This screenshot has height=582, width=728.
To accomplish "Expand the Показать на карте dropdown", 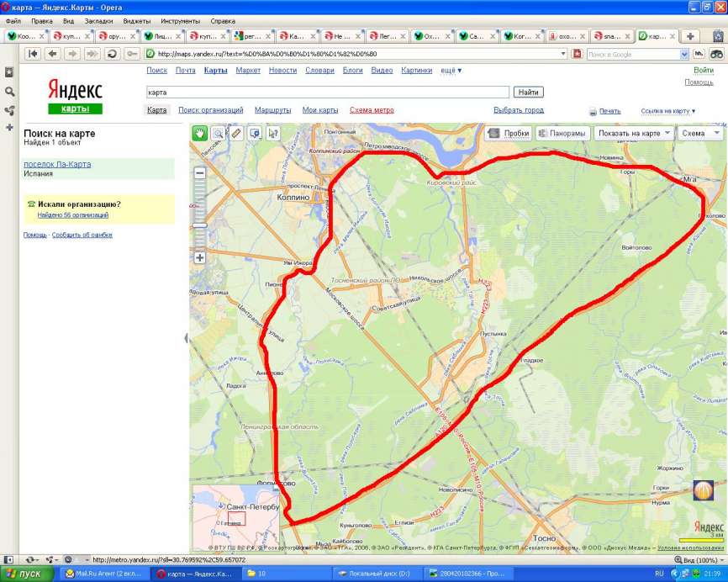I will pos(634,133).
